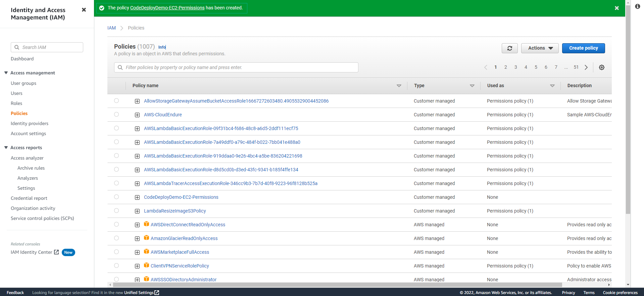Go to next page of policies
The height and width of the screenshot is (296, 644).
click(586, 67)
